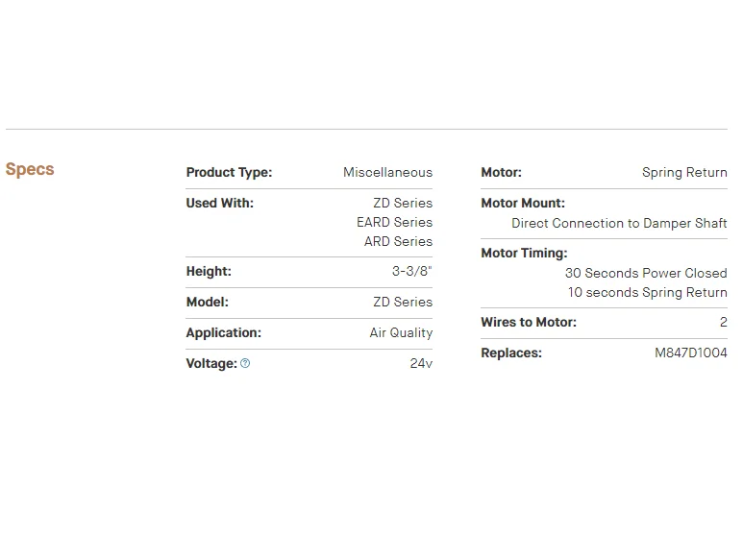Click 30 Seconds Power Closed text
The width and height of the screenshot is (743, 560).
coord(646,274)
